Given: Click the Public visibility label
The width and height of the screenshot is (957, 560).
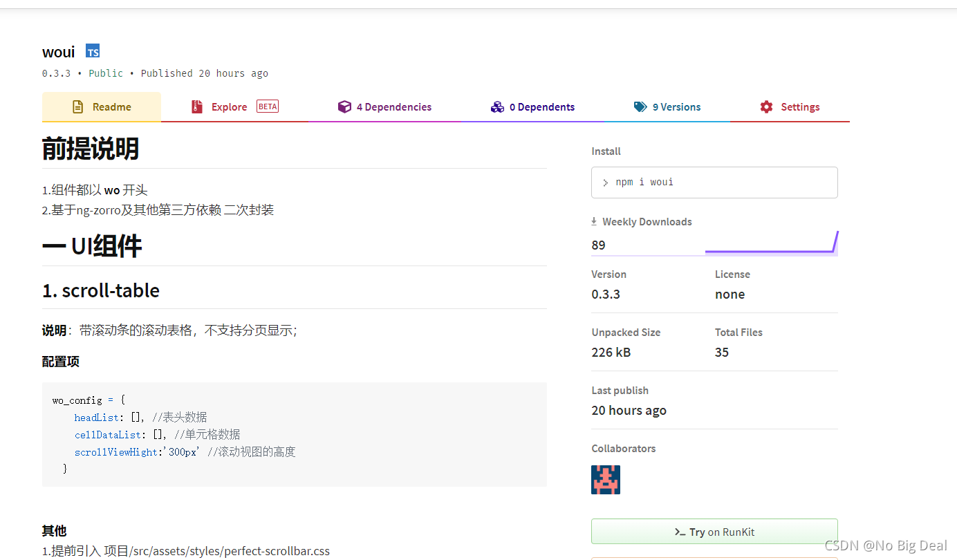Looking at the screenshot, I should [106, 73].
